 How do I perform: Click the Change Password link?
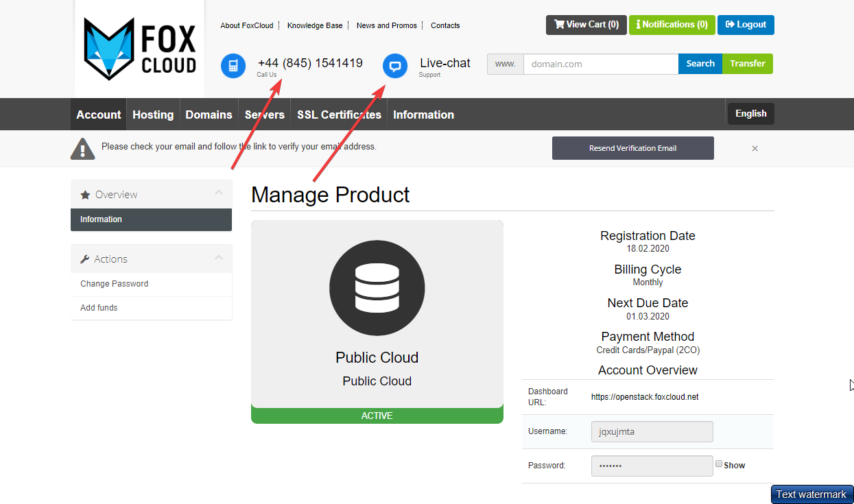point(114,284)
